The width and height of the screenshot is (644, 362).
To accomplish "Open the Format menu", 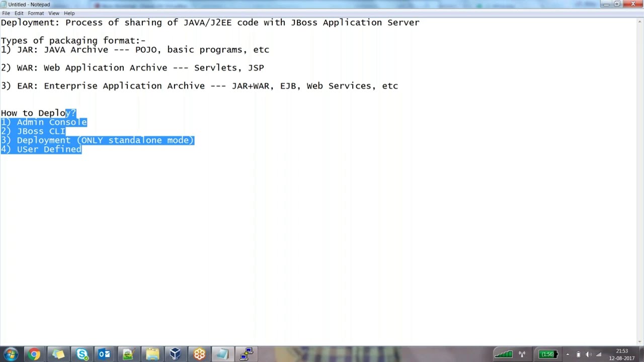I will click(36, 13).
